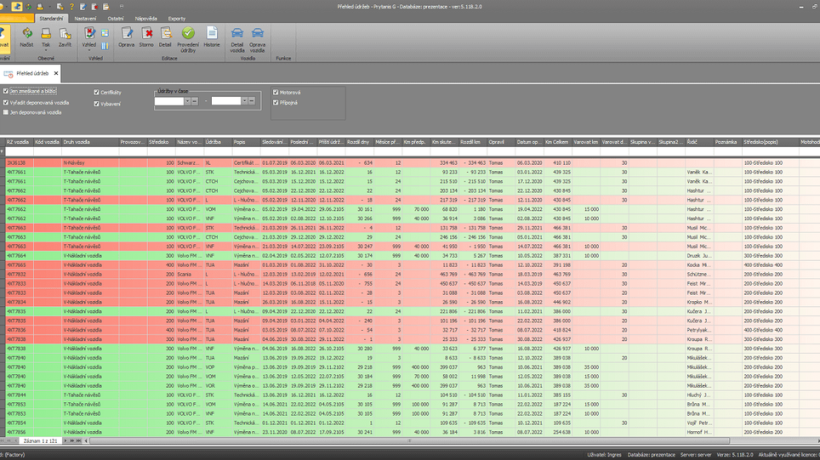This screenshot has height=460, width=820.
Task: Click the Detail vozidla car icon
Action: tap(238, 35)
